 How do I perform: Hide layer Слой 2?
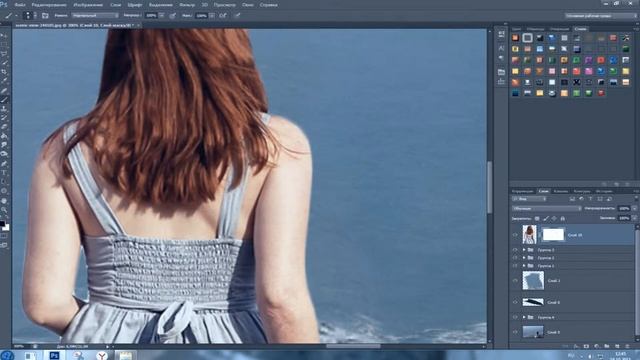tap(515, 281)
